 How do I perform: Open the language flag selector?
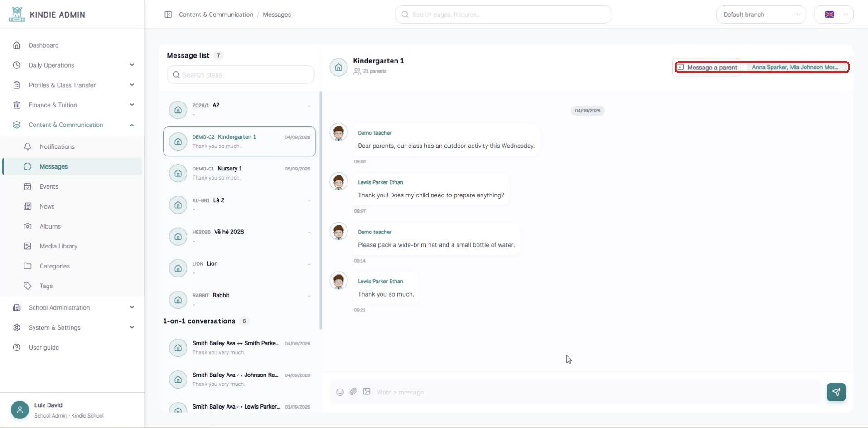click(x=834, y=15)
